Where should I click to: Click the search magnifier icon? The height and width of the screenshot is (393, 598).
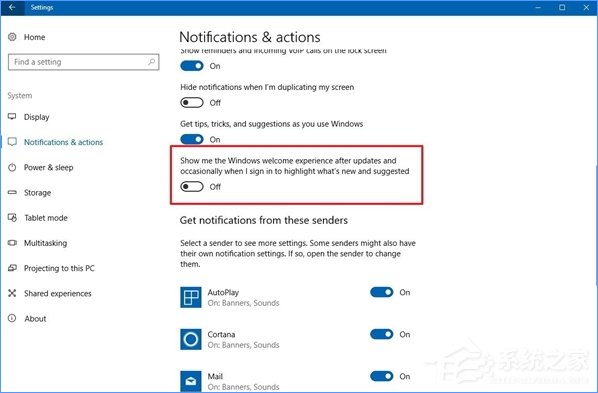click(151, 61)
